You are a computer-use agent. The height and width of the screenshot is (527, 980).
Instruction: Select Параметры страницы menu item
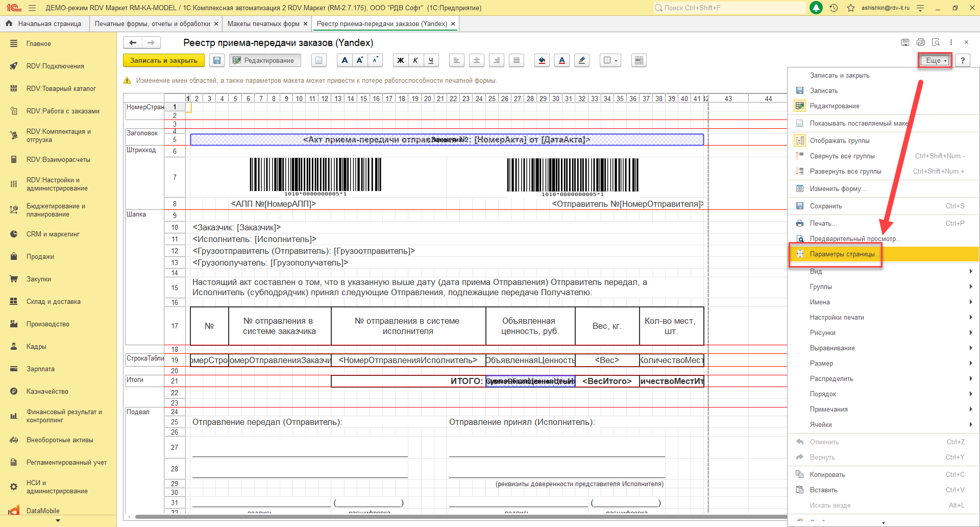tap(842, 254)
